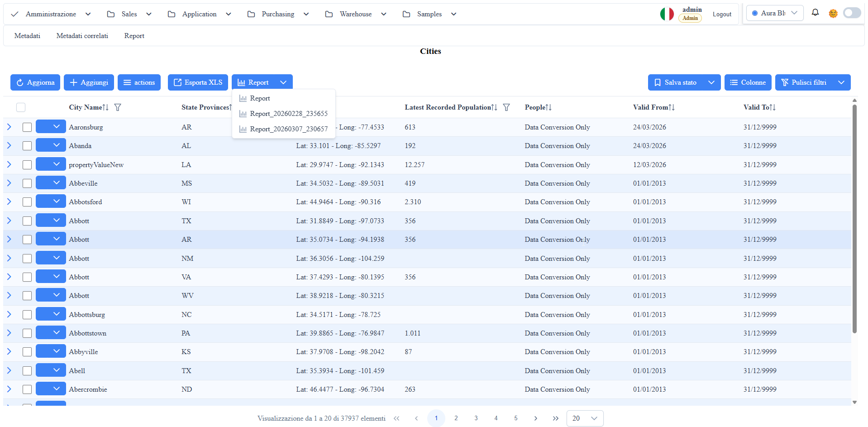Click the sun theme icon

(833, 14)
